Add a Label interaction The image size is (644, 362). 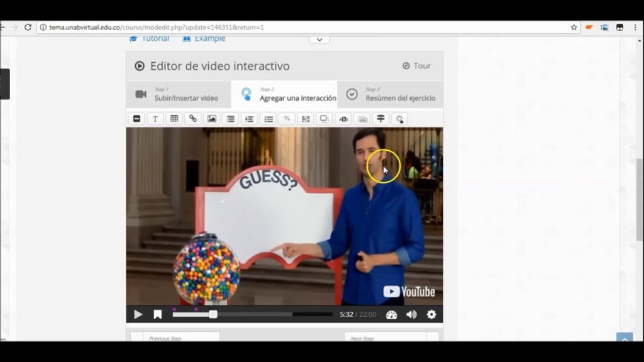pyautogui.click(x=136, y=119)
